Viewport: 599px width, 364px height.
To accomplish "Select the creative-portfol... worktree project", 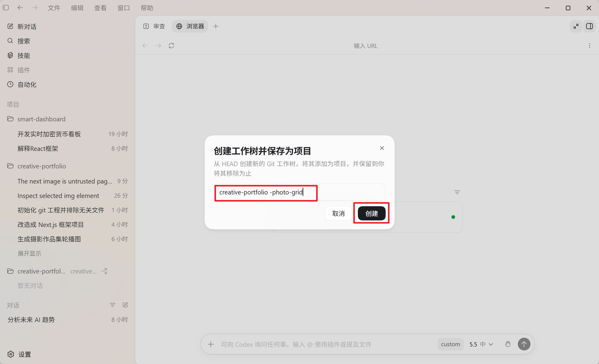I will [41, 271].
